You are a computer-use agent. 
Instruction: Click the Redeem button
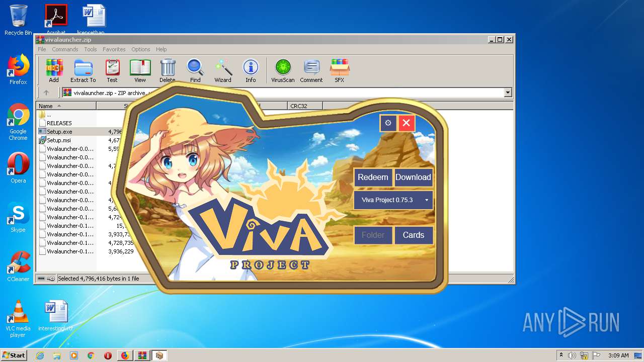point(373,177)
